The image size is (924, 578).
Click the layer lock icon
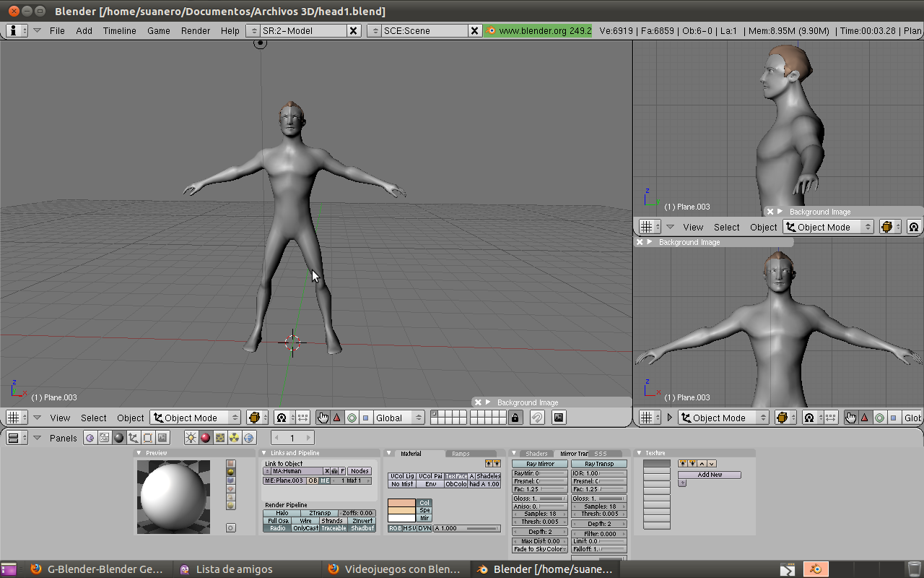515,418
